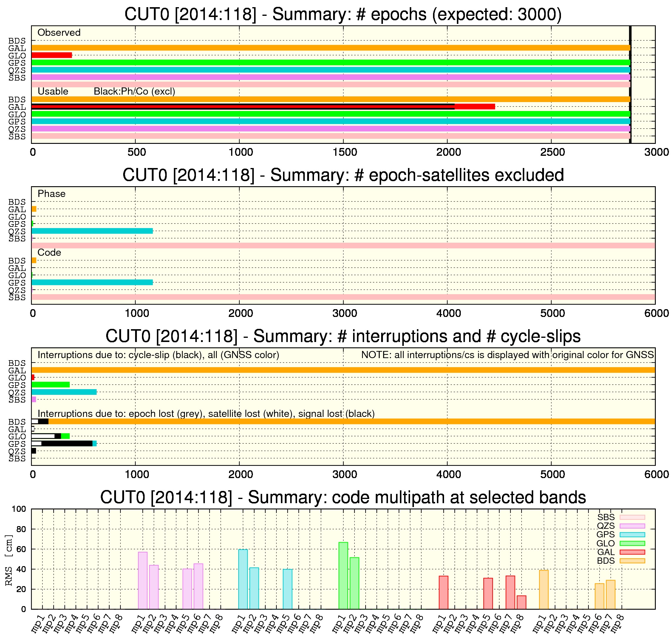Click the 'Phase' section label
671x644 pixels.
(51, 194)
